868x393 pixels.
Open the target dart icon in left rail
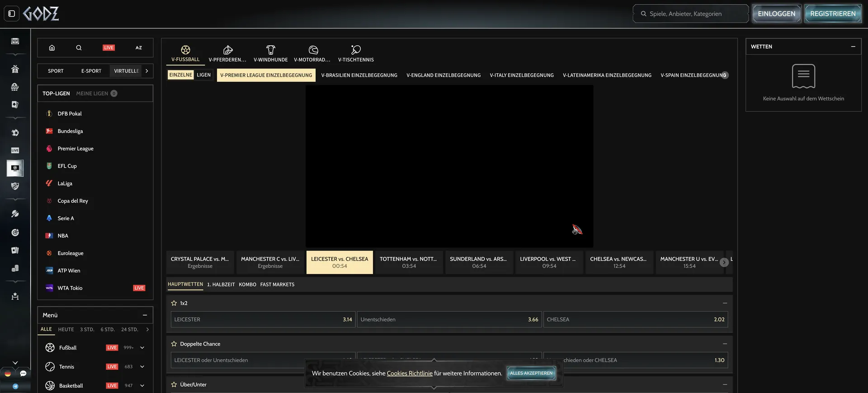pyautogui.click(x=15, y=232)
